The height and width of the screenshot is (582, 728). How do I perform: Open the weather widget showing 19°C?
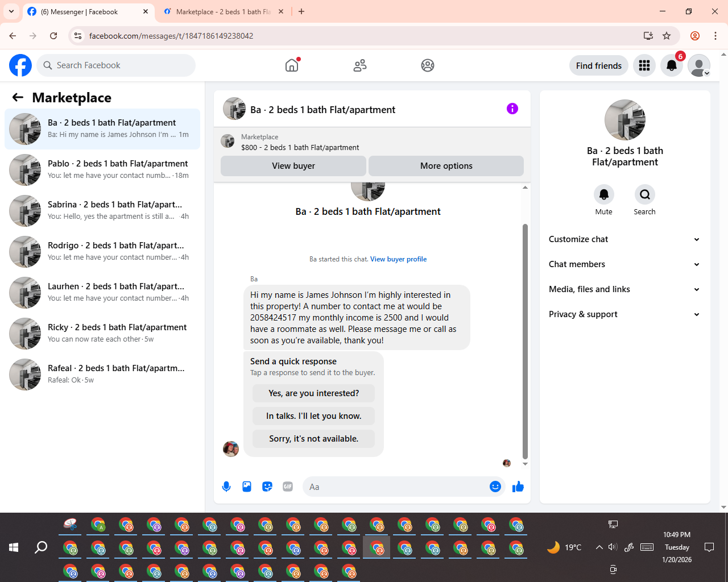click(564, 547)
